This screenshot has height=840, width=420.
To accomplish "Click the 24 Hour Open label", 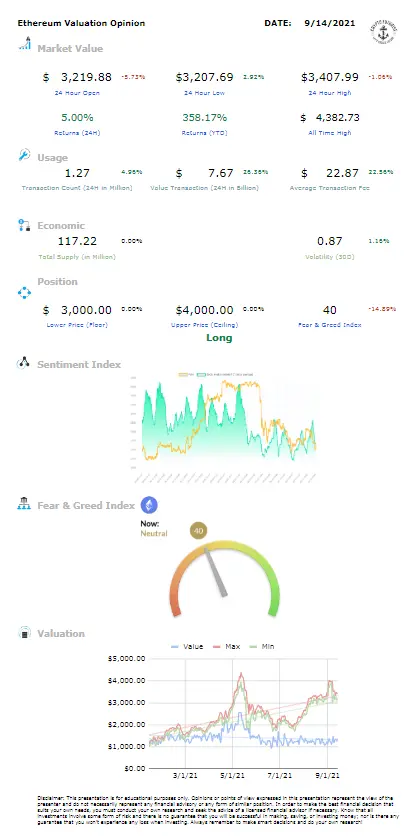I will (77, 93).
